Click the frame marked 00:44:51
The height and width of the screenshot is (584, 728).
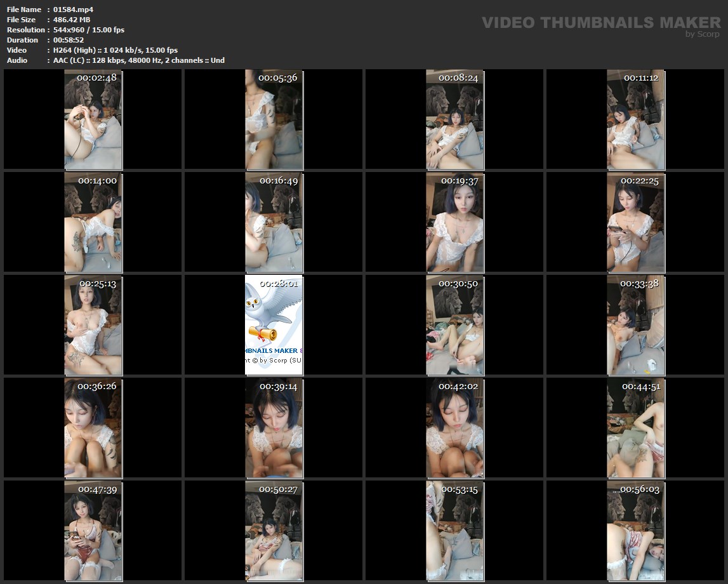635,428
